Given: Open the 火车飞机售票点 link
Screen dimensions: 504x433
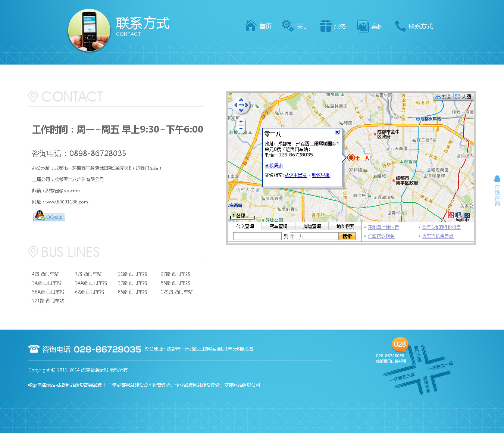Looking at the screenshot, I should point(438,236).
